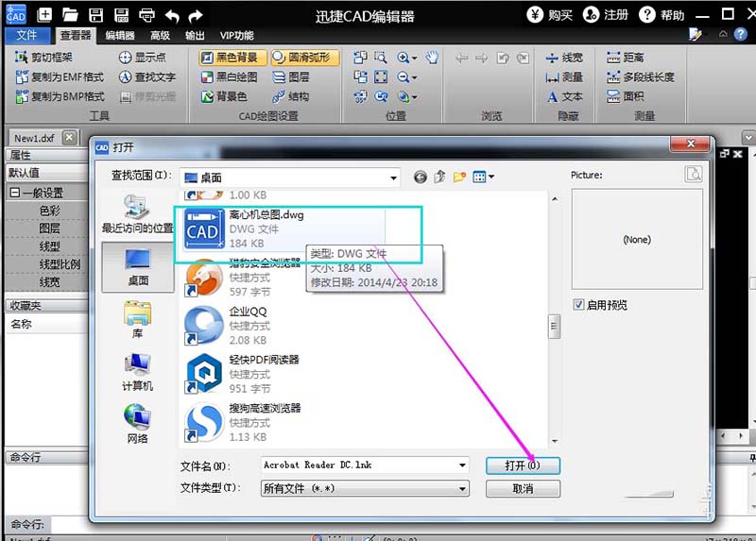756x541 pixels.
Task: Pick 背景色 color option
Action: 224,96
